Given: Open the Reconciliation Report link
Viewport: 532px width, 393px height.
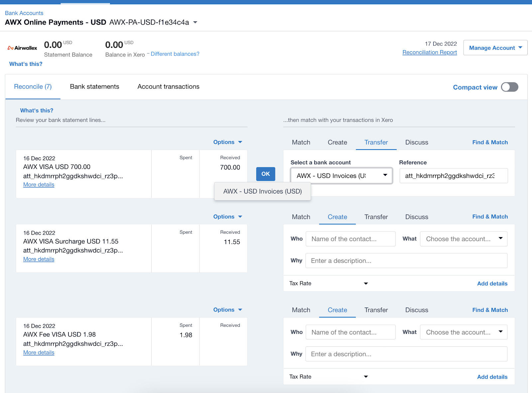Looking at the screenshot, I should pos(430,52).
